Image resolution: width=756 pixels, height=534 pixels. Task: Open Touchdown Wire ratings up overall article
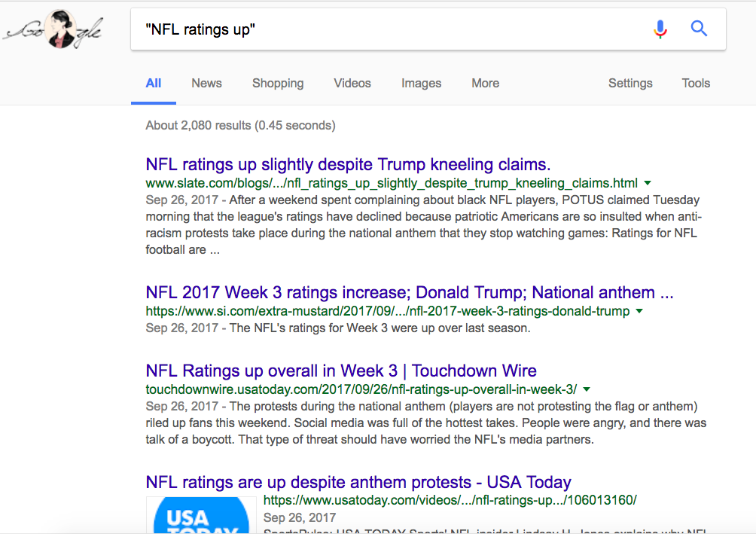(341, 371)
